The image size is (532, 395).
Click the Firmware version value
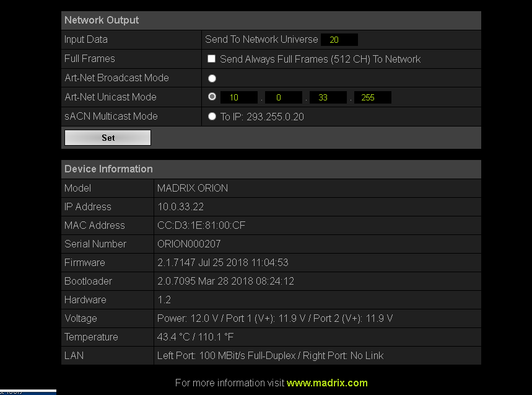(x=222, y=263)
